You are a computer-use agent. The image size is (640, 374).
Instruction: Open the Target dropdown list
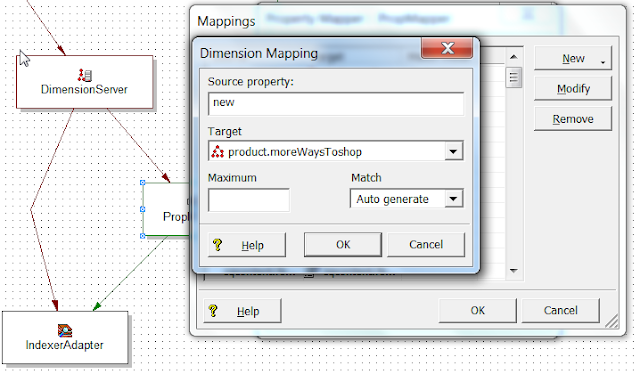click(453, 152)
